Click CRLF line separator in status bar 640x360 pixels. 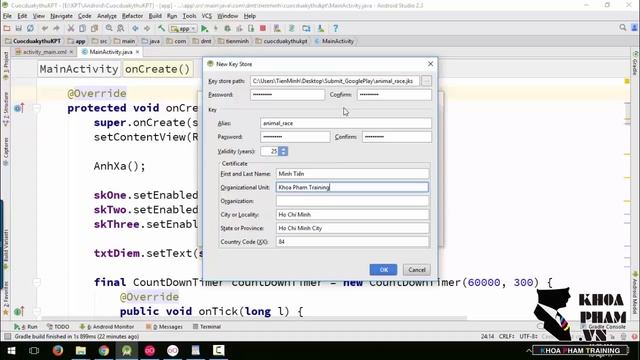(x=507, y=336)
